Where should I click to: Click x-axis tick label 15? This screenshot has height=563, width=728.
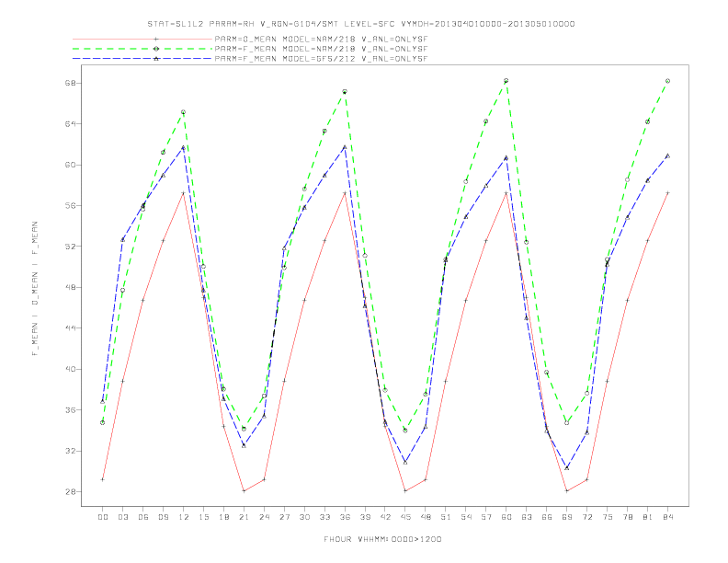(x=203, y=517)
